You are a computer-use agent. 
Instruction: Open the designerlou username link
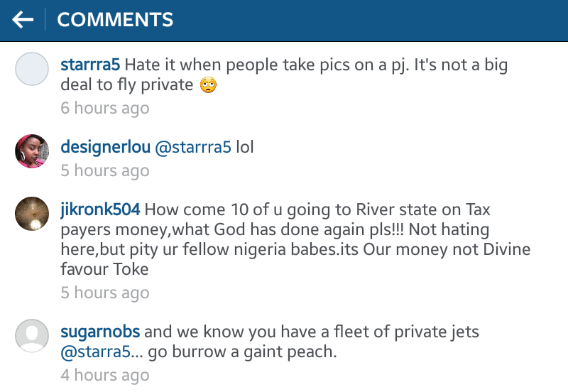[105, 148]
